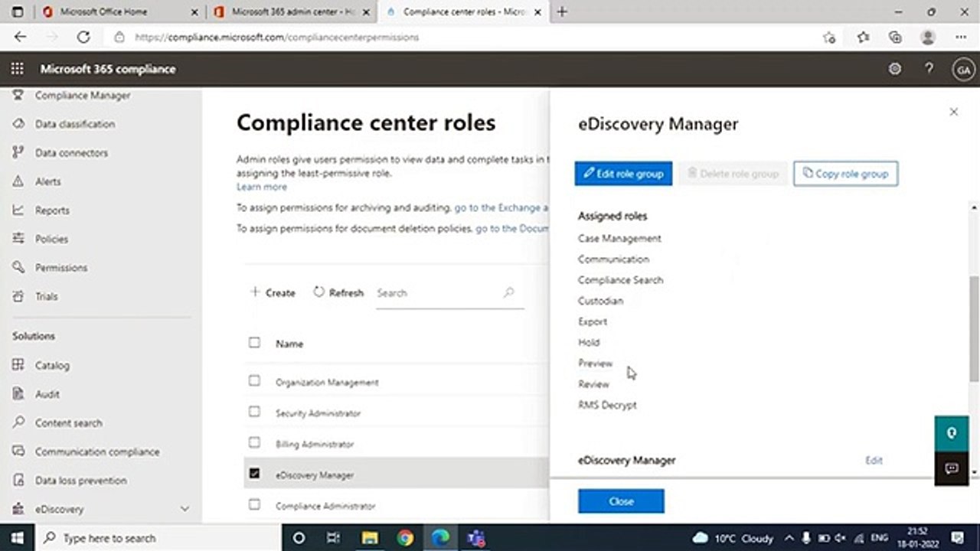Close the eDiscovery Manager panel with X

click(x=953, y=112)
